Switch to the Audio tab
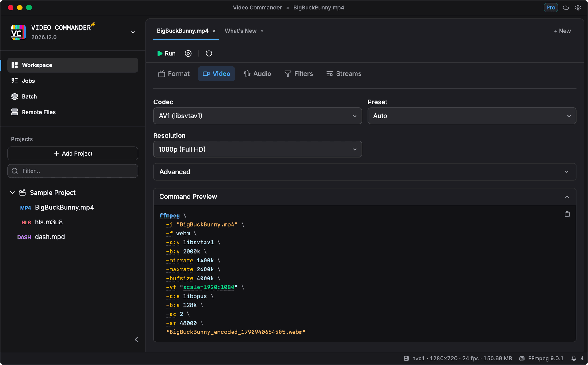Image resolution: width=588 pixels, height=365 pixels. pos(257,74)
